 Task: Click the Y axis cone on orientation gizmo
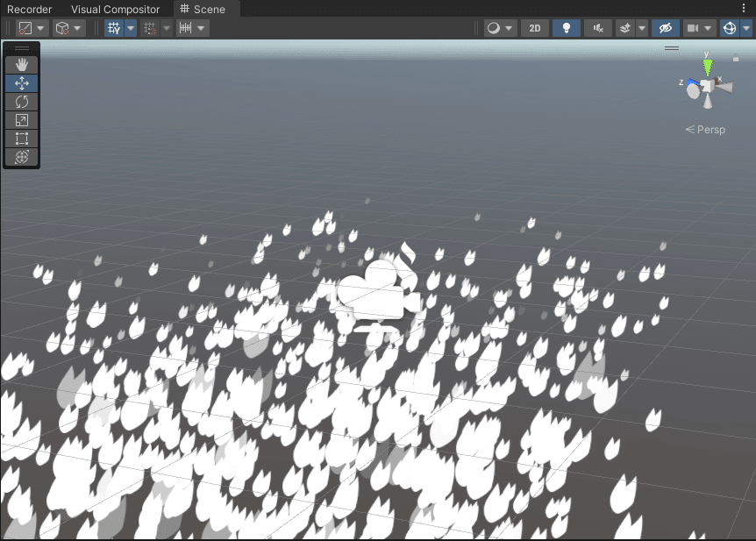click(x=707, y=67)
